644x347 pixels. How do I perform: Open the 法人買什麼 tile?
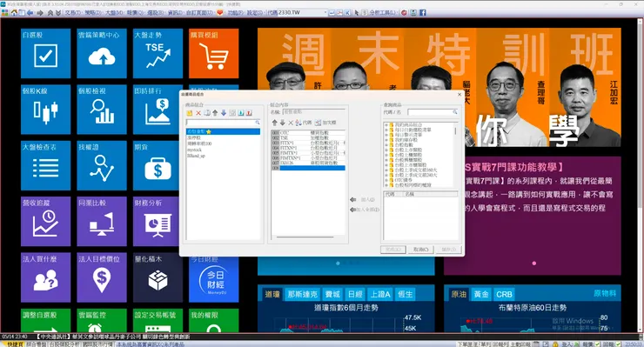coord(45,277)
